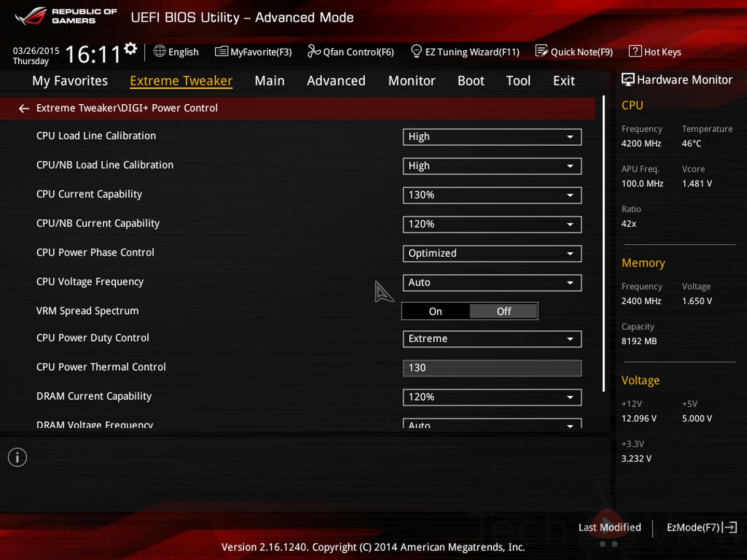Open the Boot tab
Image resolution: width=747 pixels, height=560 pixels.
point(471,81)
